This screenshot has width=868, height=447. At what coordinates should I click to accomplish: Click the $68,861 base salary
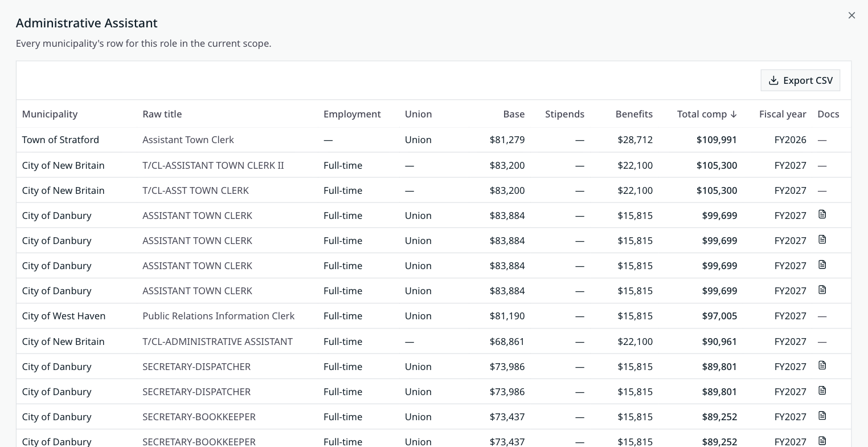[507, 342]
